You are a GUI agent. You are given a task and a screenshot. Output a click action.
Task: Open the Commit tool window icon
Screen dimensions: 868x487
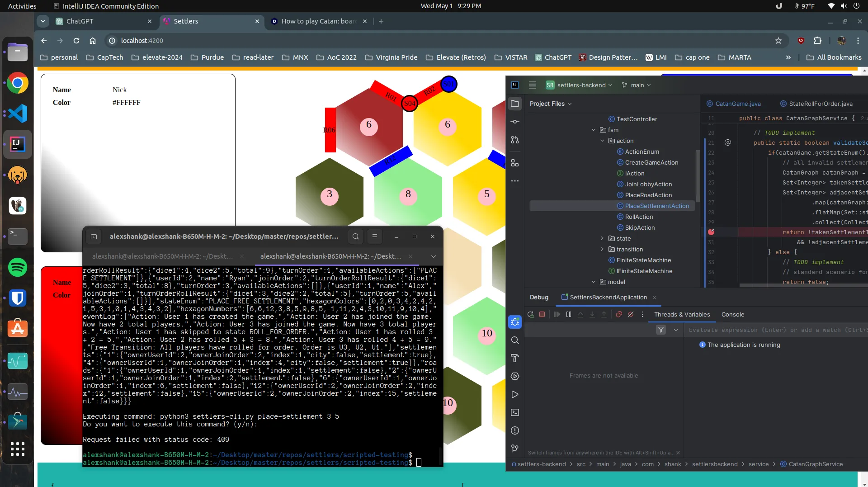(515, 122)
